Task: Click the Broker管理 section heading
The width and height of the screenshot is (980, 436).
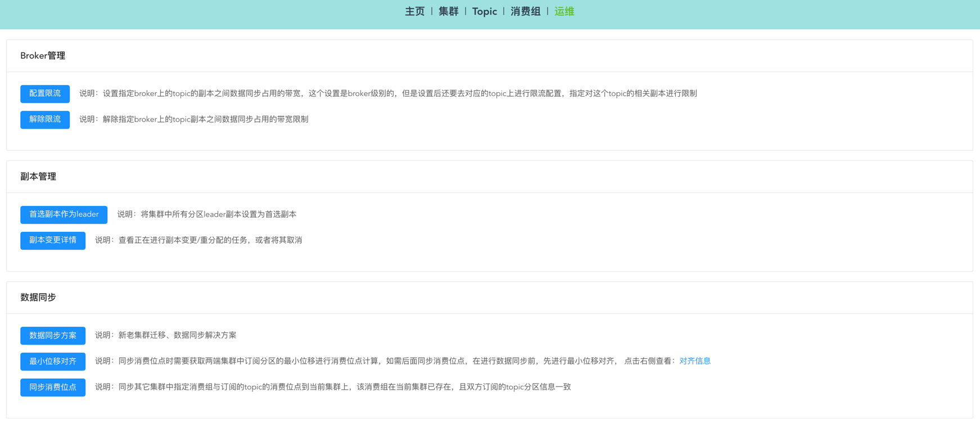Action: (x=43, y=56)
